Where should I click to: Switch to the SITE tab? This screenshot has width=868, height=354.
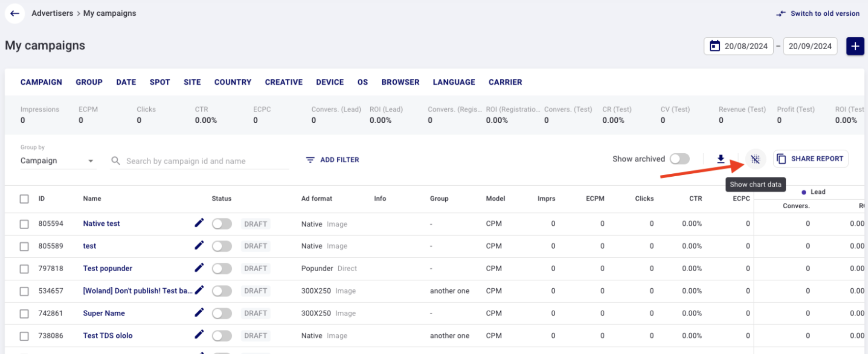click(192, 82)
